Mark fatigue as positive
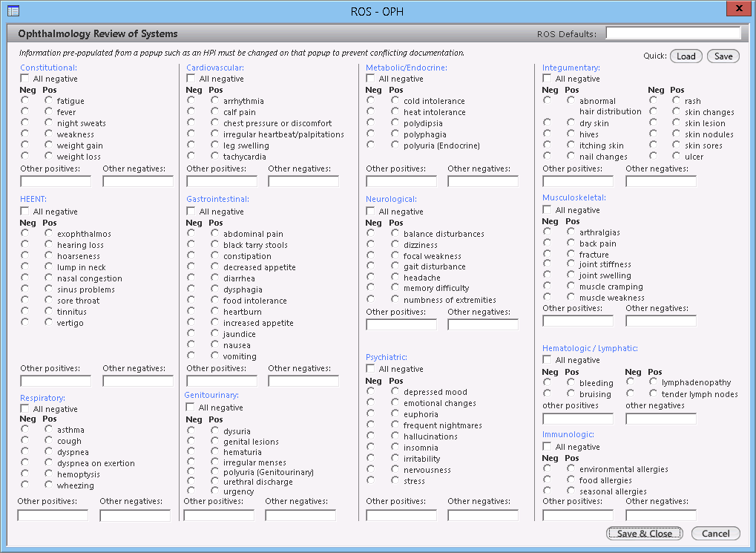This screenshot has width=756, height=553. pos(48,100)
